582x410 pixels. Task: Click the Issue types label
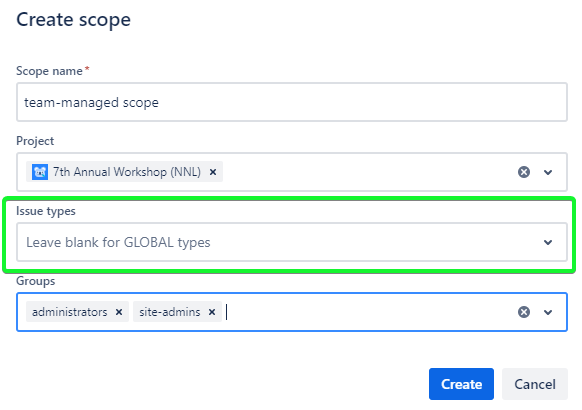click(x=46, y=211)
